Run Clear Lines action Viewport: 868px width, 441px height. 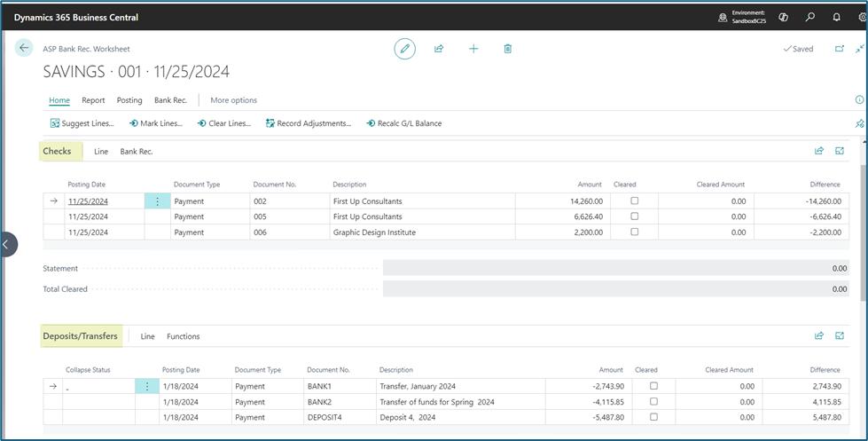click(224, 123)
